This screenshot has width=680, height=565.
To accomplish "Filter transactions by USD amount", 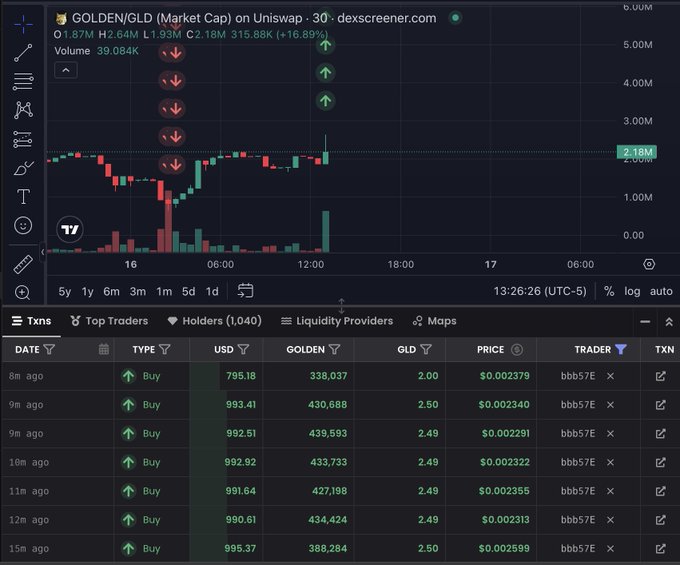I will (244, 349).
